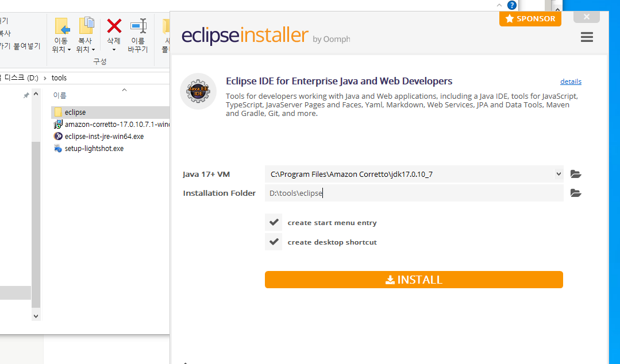Screen dimensions: 620x364
Task: Browse folder icon for Java 17+ VM
Action: tap(576, 174)
